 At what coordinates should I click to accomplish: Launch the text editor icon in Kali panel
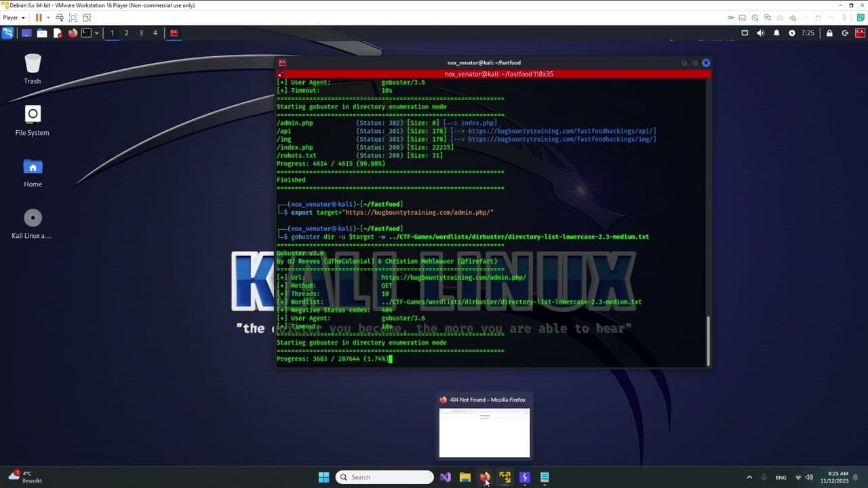click(x=57, y=33)
